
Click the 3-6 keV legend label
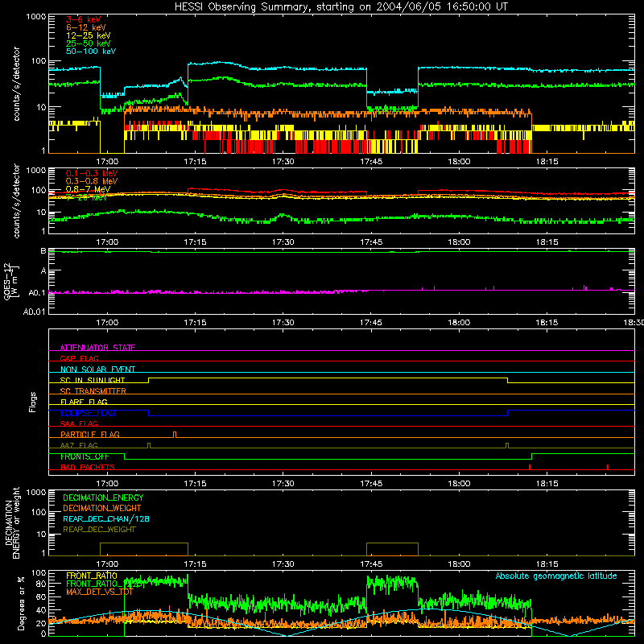click(x=84, y=19)
